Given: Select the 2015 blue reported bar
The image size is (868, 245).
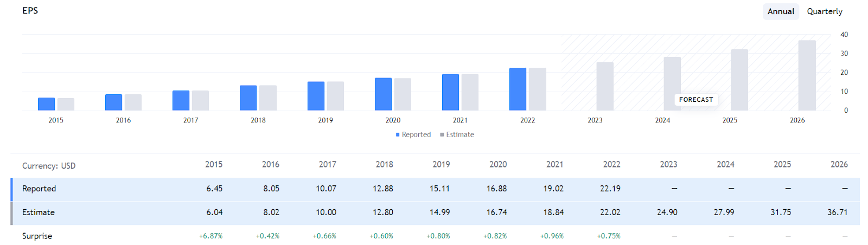Looking at the screenshot, I should click(x=47, y=104).
